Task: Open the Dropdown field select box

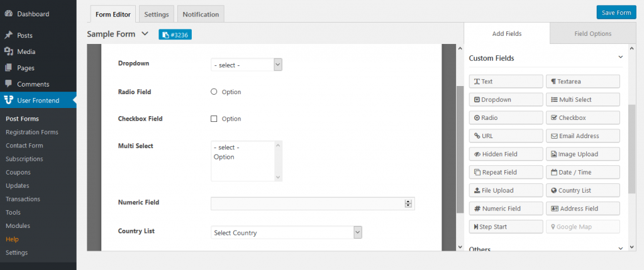Action: (x=247, y=65)
